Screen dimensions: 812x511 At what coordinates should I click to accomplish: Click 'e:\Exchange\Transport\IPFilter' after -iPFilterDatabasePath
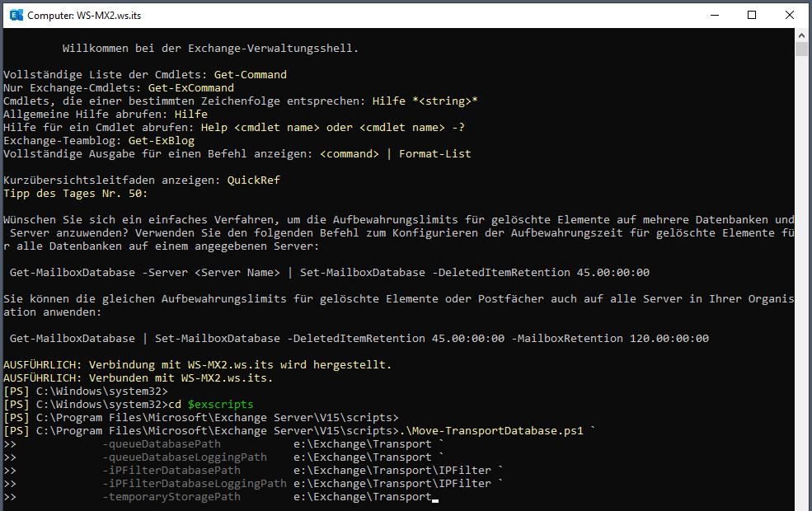point(392,470)
